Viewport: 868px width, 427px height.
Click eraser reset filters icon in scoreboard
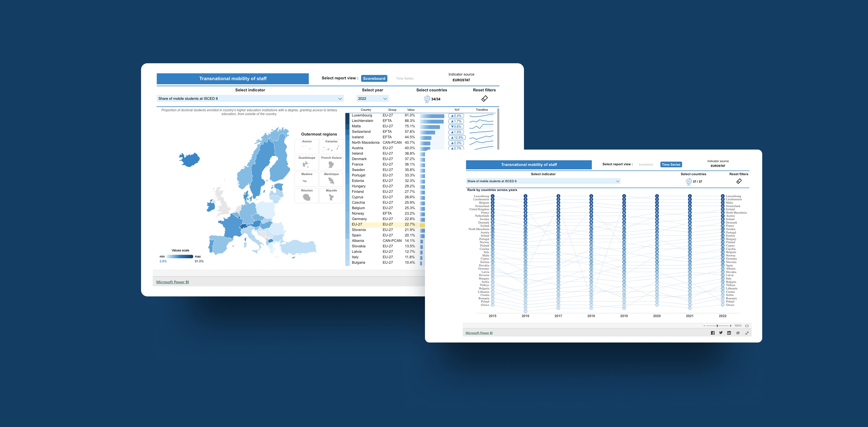484,98
